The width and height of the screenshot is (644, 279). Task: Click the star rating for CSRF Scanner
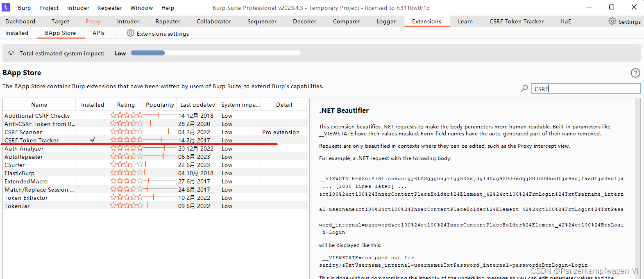point(127,132)
